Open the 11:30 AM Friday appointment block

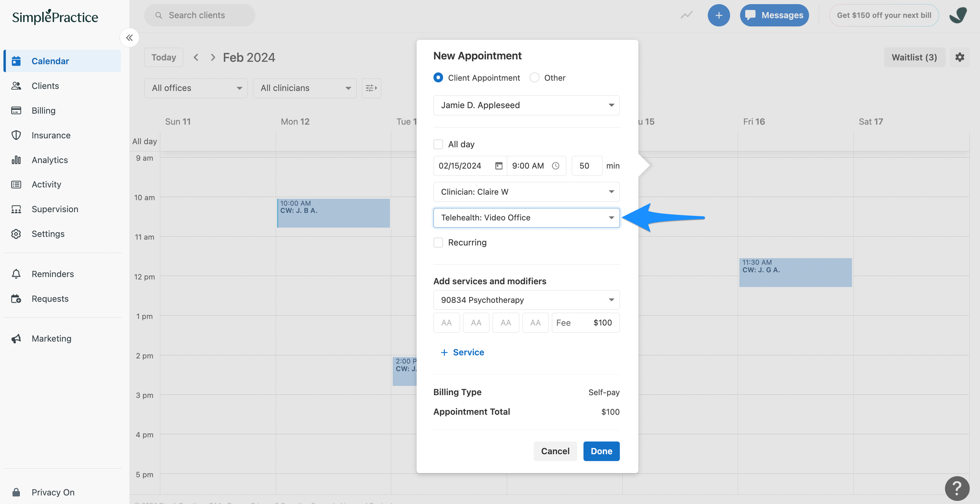click(795, 272)
